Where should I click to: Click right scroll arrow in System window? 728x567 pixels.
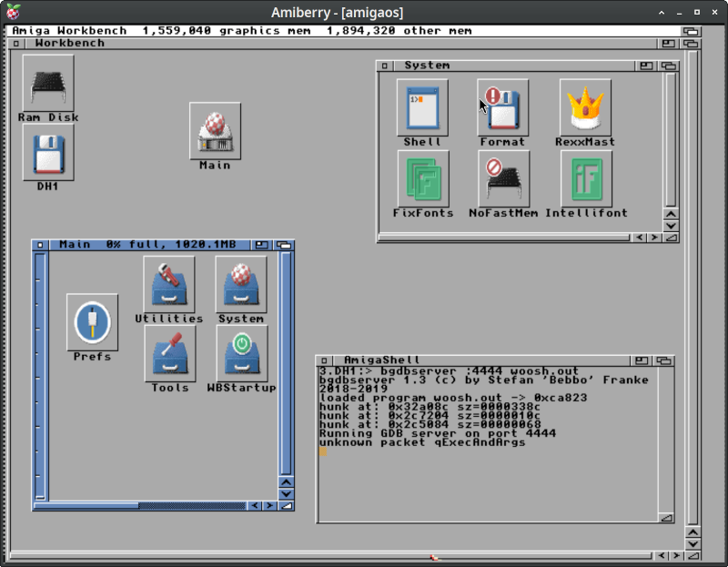pos(654,238)
